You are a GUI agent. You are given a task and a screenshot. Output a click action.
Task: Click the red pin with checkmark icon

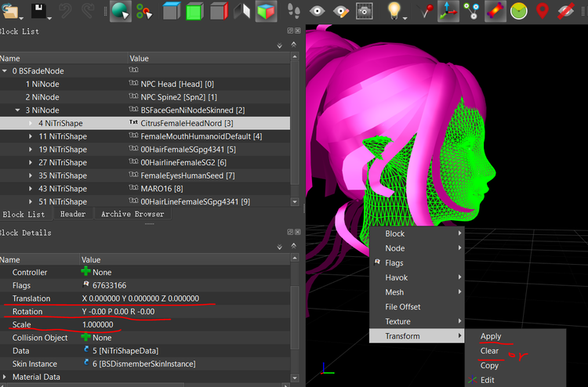[x=426, y=11]
